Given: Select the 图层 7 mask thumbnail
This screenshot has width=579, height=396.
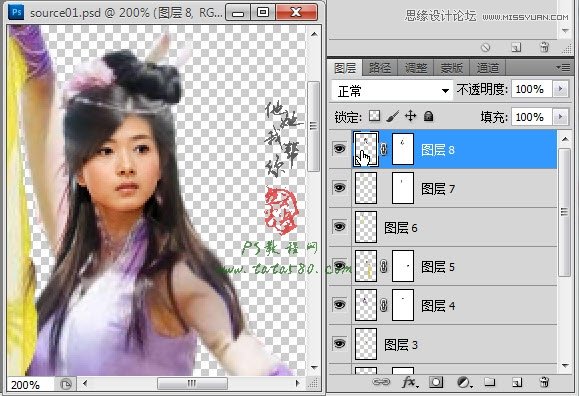Looking at the screenshot, I should coord(402,188).
